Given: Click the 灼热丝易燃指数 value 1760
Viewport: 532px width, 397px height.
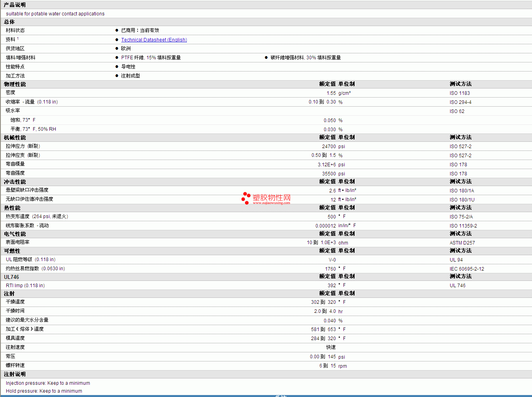Looking at the screenshot, I should click(x=330, y=269).
